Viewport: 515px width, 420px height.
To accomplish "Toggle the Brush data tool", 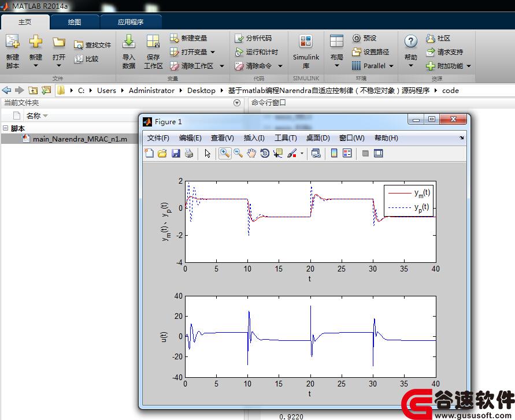I will [292, 153].
